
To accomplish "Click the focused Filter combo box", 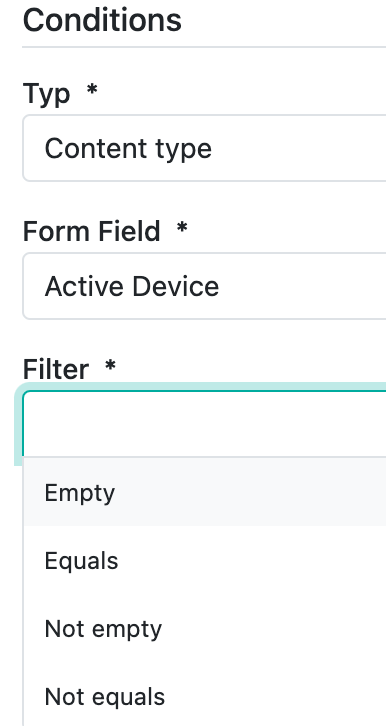I will point(204,424).
